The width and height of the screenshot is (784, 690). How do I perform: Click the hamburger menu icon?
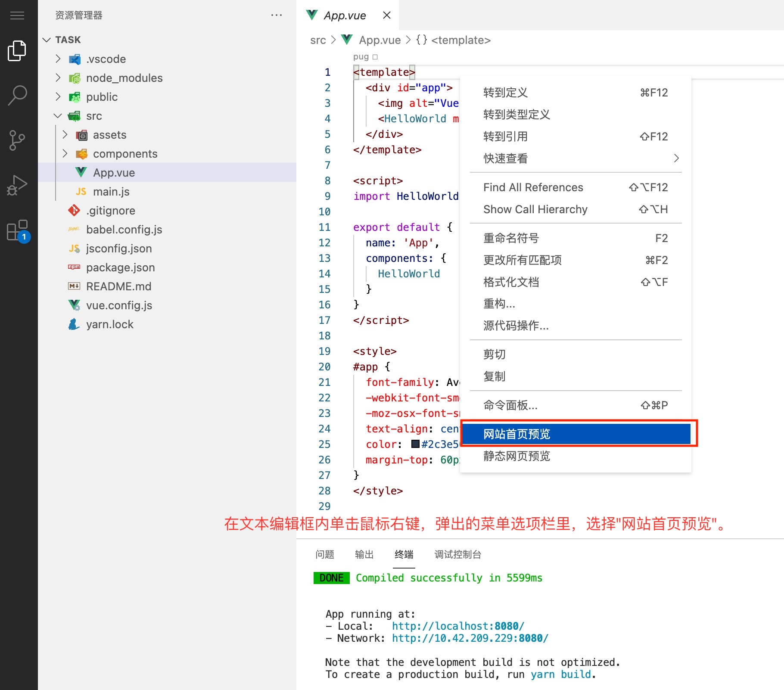pyautogui.click(x=17, y=16)
